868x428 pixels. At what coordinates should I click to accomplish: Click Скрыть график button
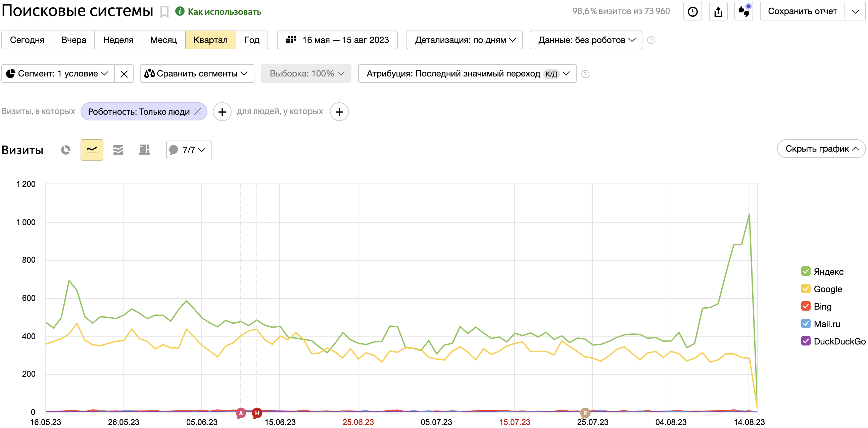click(821, 149)
